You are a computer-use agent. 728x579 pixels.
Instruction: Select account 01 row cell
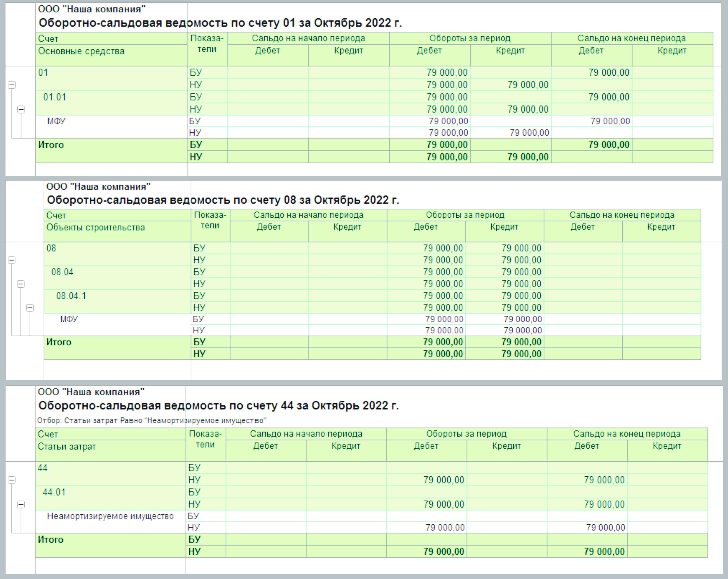click(111, 78)
